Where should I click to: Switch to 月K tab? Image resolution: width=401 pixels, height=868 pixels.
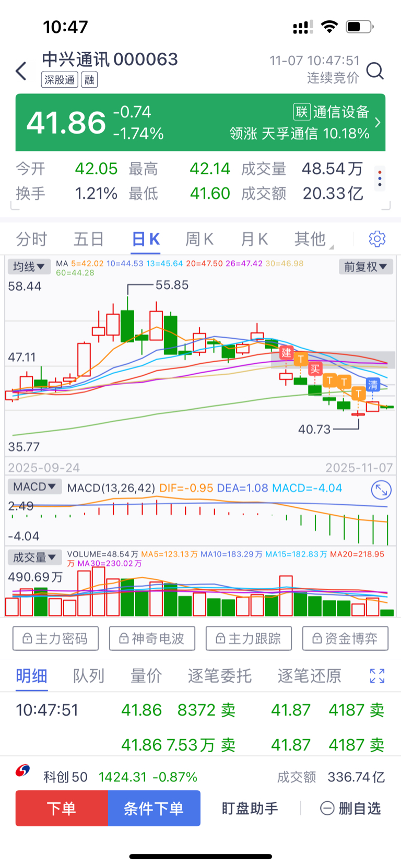(x=254, y=239)
